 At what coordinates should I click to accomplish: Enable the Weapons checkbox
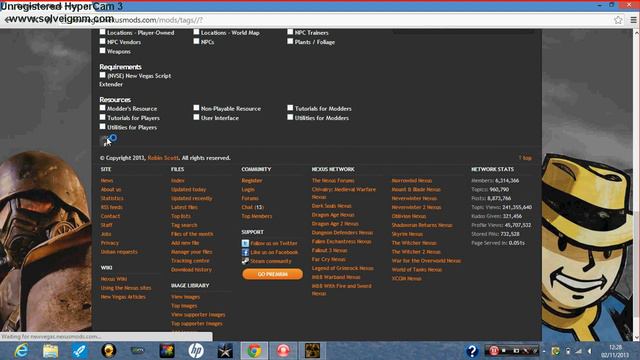(102, 51)
